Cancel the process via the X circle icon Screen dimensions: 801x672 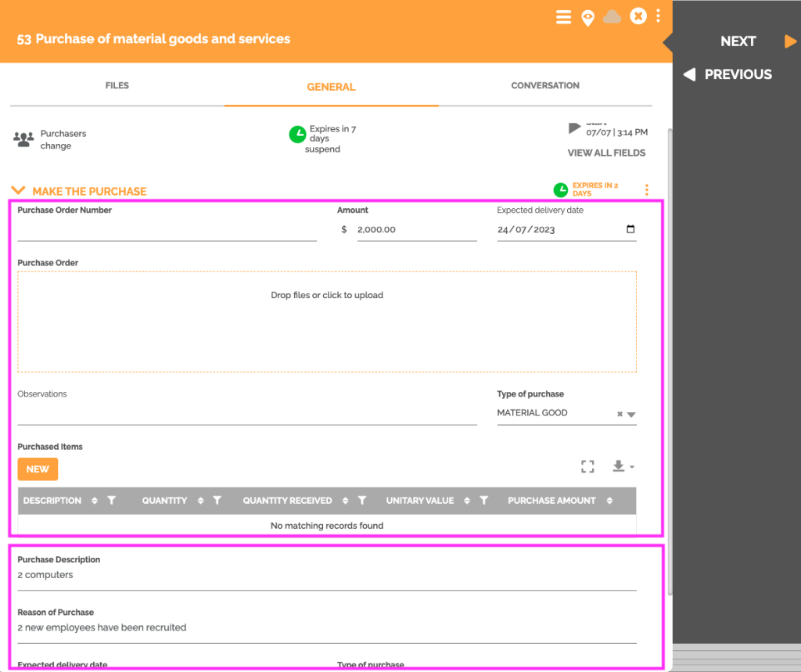(x=638, y=16)
